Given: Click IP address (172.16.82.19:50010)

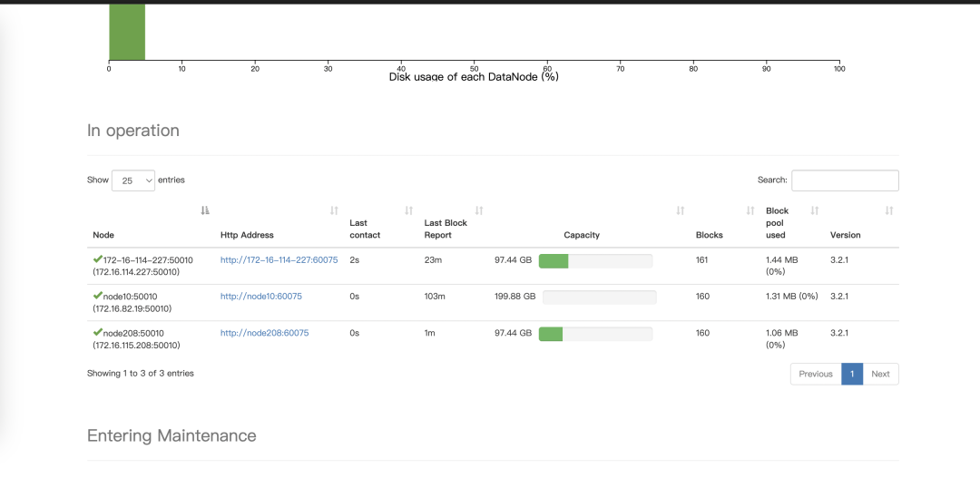Looking at the screenshot, I should point(132,308).
